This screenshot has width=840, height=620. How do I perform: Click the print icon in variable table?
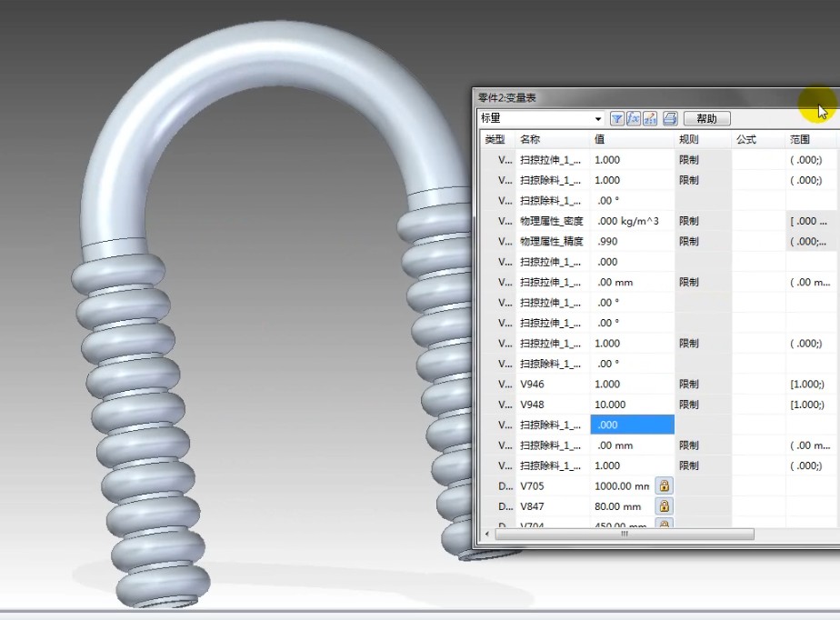point(670,118)
